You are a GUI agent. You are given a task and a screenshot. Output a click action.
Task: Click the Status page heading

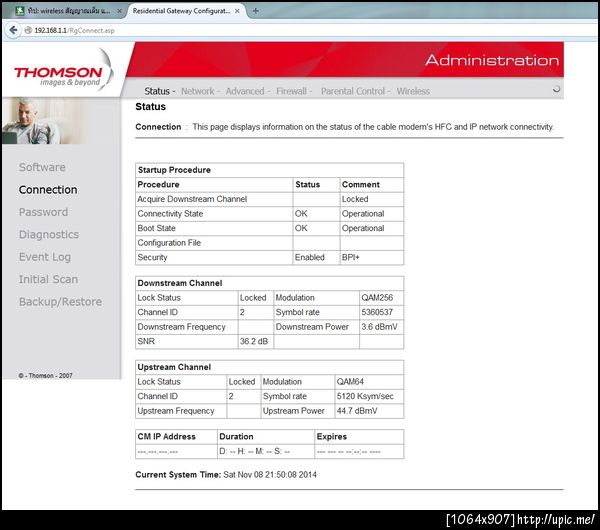[150, 107]
